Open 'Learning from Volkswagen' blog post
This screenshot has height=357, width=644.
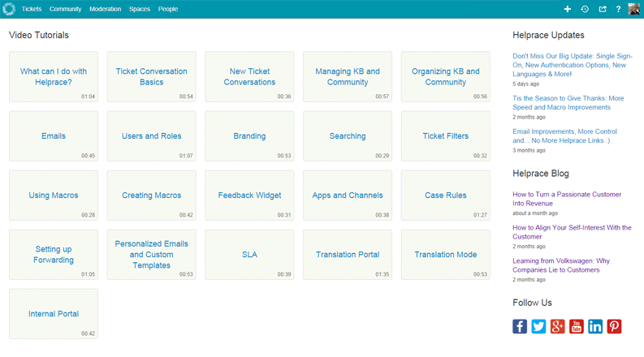[561, 265]
